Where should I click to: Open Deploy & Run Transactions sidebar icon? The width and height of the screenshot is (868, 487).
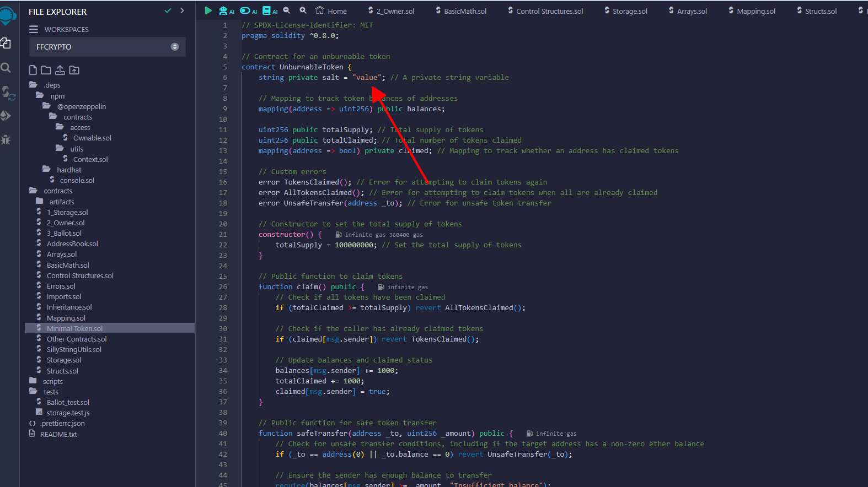click(6, 116)
